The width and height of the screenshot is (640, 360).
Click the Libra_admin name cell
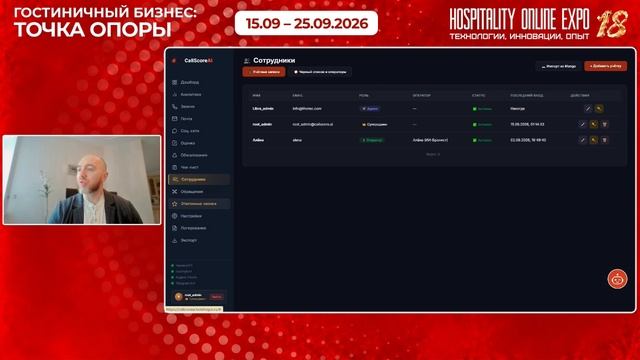[x=263, y=109]
